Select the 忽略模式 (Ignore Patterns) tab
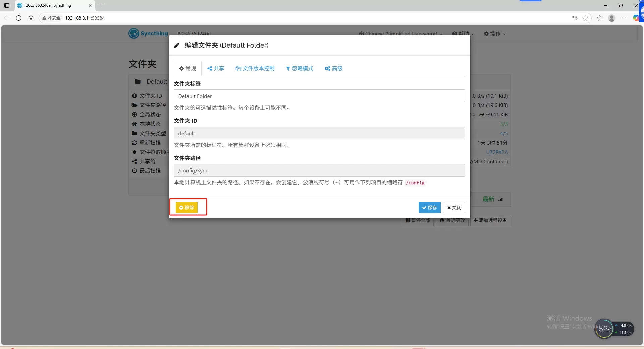 pos(299,68)
